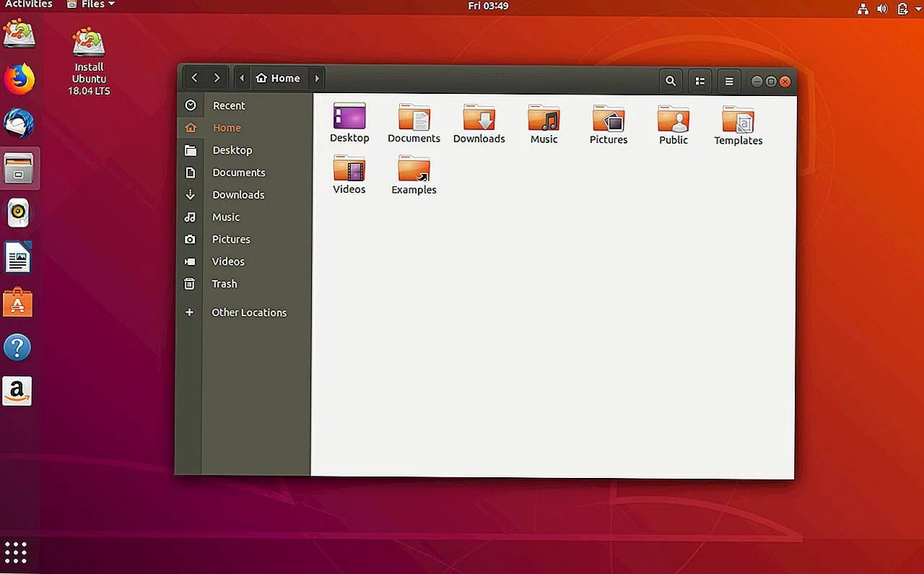The width and height of the screenshot is (924, 574).
Task: Select Videos label in the sidebar
Action: pos(228,261)
